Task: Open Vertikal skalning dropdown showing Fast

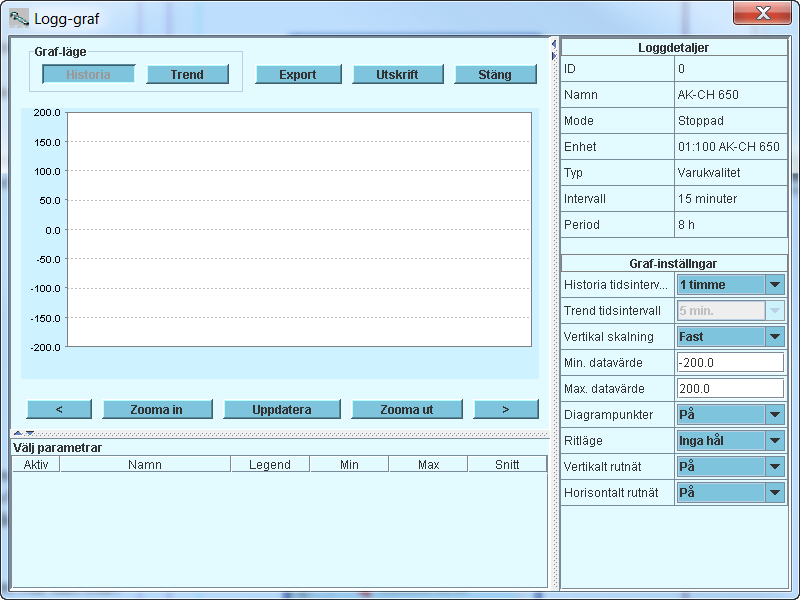Action: pyautogui.click(x=731, y=337)
